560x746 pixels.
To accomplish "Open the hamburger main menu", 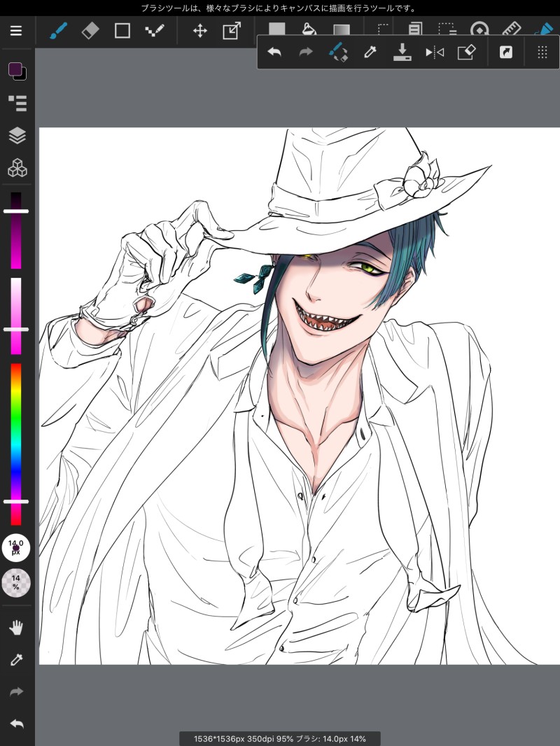I will (x=16, y=31).
